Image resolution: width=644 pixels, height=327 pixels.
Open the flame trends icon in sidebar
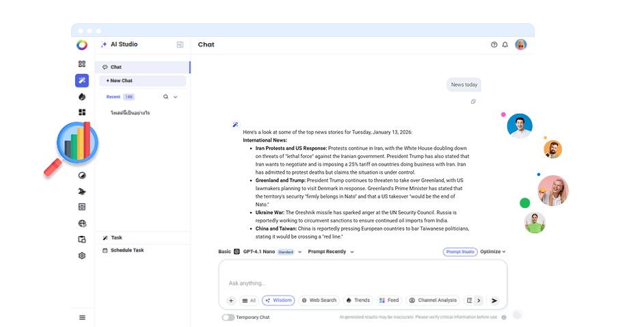click(x=82, y=96)
